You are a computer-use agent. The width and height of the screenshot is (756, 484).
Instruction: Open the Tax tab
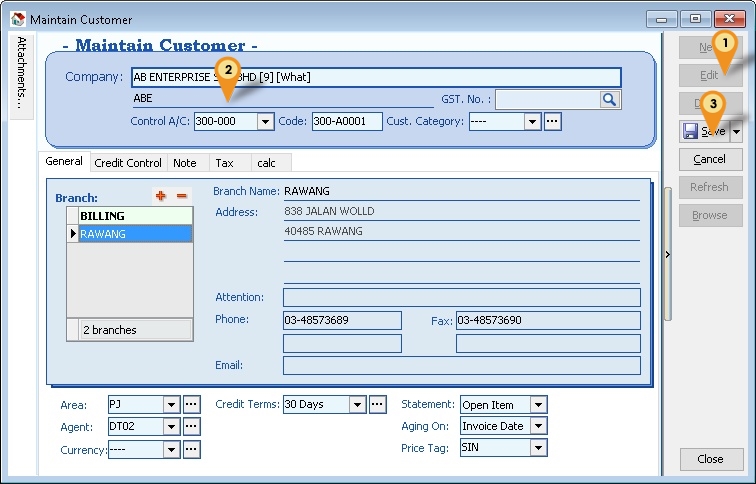tap(225, 163)
